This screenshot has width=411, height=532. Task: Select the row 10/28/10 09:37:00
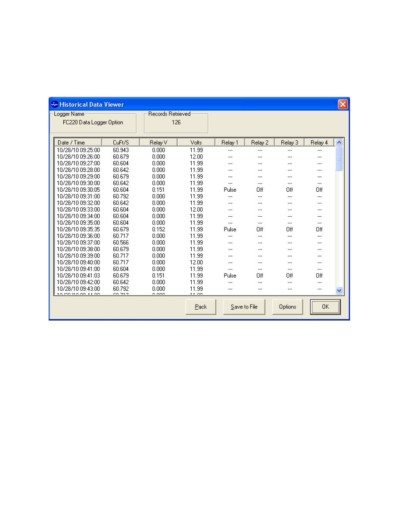click(195, 243)
